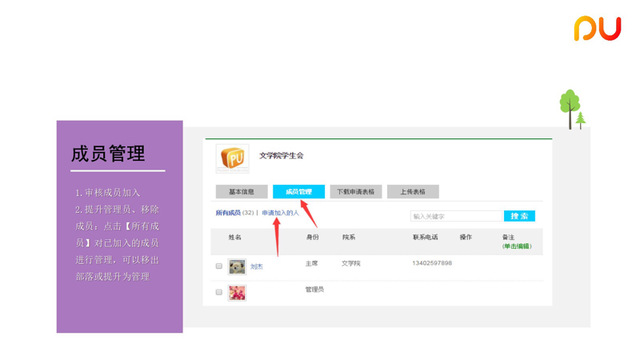Open the pink flower avatar of 管理员
The height and width of the screenshot is (360, 640).
(x=237, y=293)
